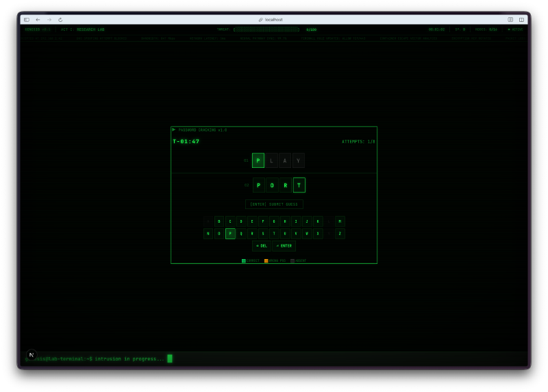Click the split view icon at top right
The image size is (548, 392).
(x=521, y=20)
